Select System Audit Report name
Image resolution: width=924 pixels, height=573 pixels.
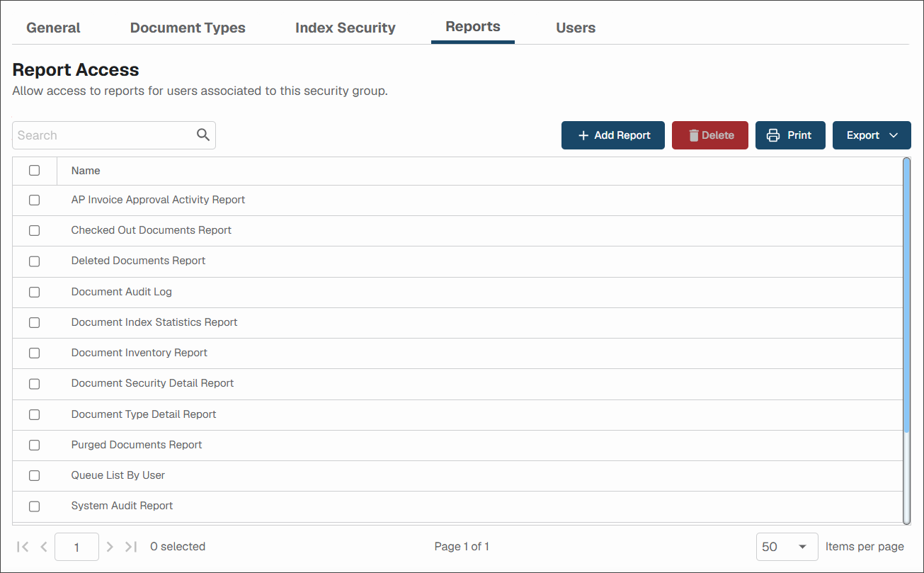pyautogui.click(x=122, y=506)
